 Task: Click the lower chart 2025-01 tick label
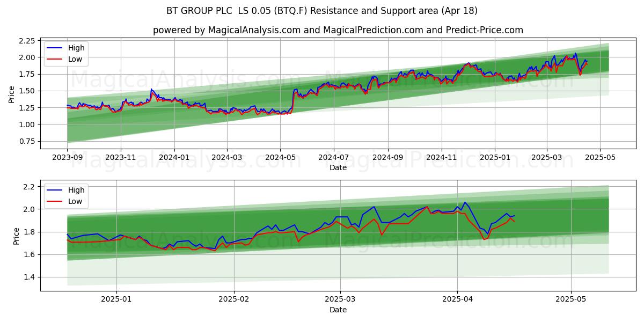pyautogui.click(x=116, y=299)
